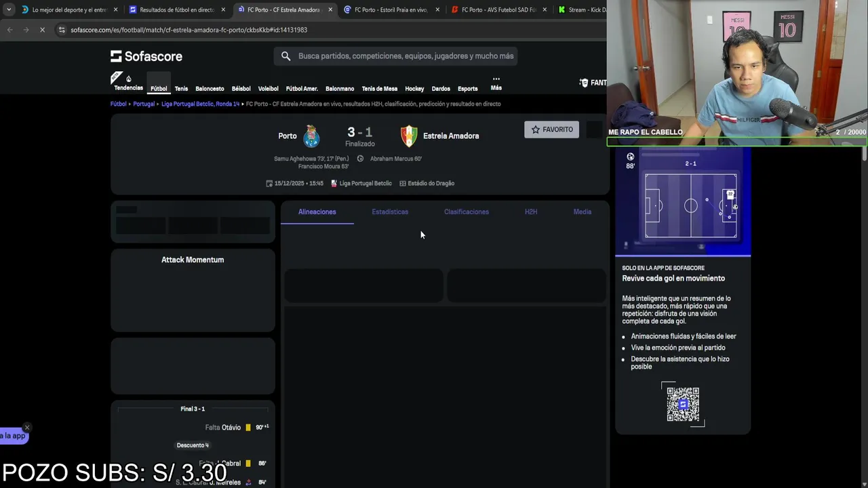Click the Revive cada gol en movimiento heading
The image size is (868, 488).
click(x=673, y=279)
